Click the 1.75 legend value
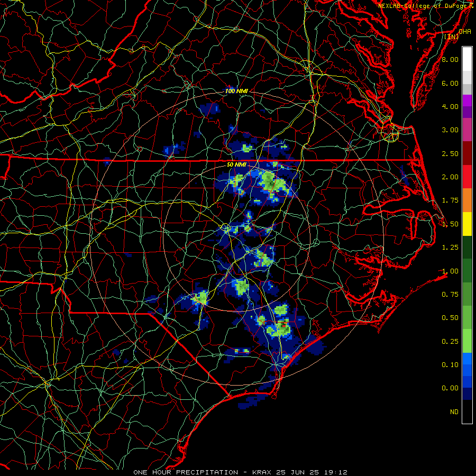 (x=450, y=200)
